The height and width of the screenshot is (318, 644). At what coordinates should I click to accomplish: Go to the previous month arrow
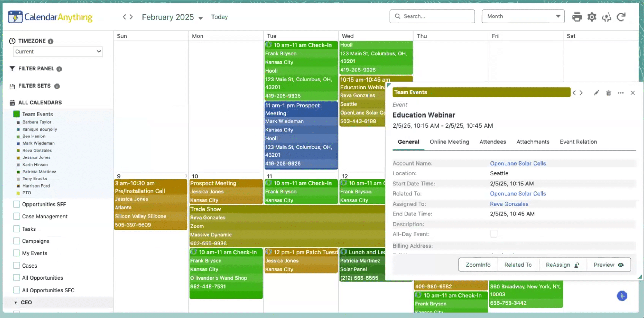124,17
